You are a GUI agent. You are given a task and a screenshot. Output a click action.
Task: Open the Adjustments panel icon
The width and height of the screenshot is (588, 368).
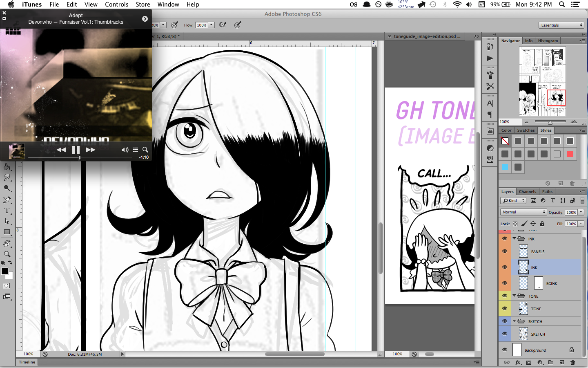(x=490, y=148)
